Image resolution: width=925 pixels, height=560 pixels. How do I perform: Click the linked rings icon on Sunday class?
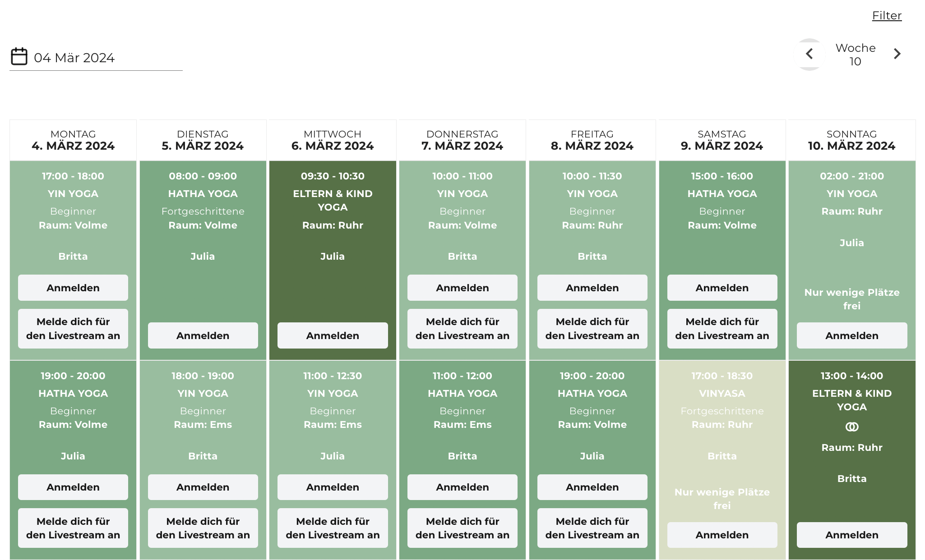[x=851, y=427]
